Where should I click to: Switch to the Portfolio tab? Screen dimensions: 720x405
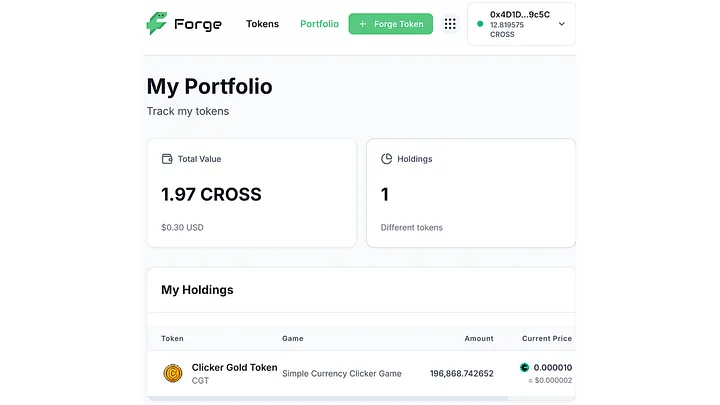[319, 24]
